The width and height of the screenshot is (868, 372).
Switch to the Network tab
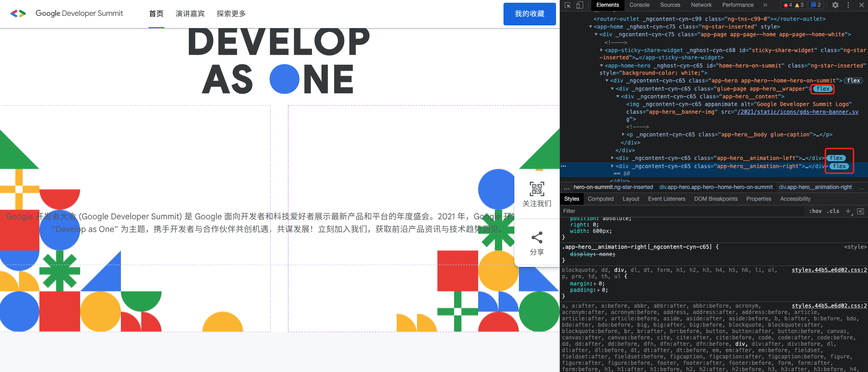coord(701,5)
